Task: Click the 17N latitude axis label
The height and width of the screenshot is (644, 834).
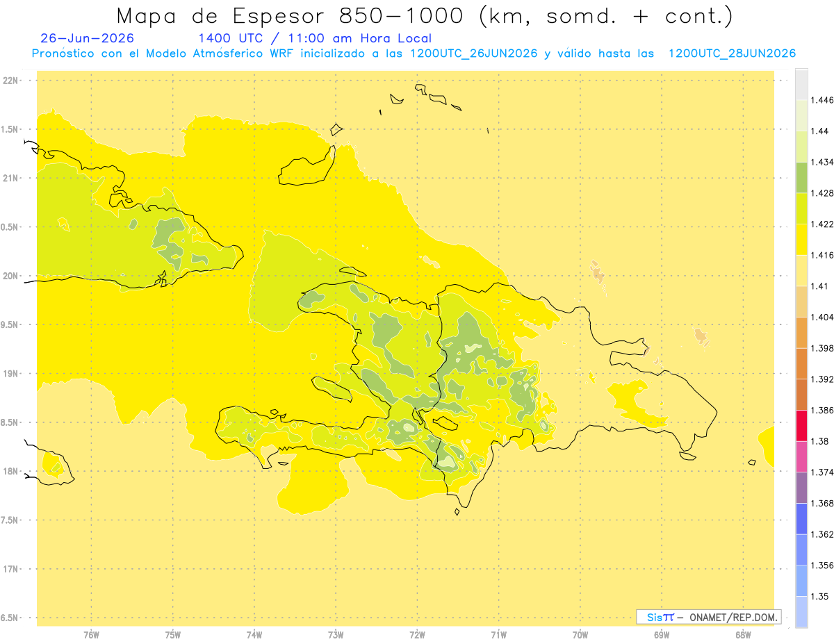Action: click(11, 569)
